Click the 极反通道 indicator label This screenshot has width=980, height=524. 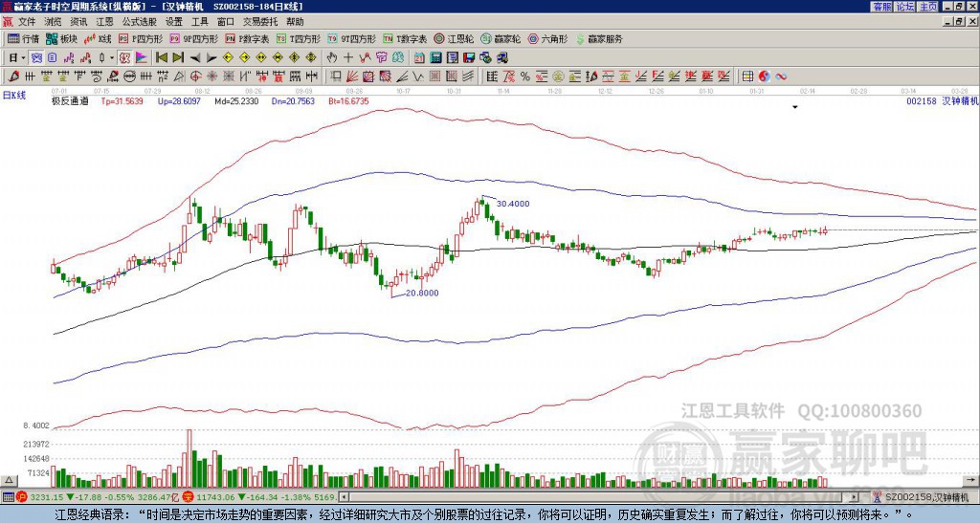coord(70,101)
